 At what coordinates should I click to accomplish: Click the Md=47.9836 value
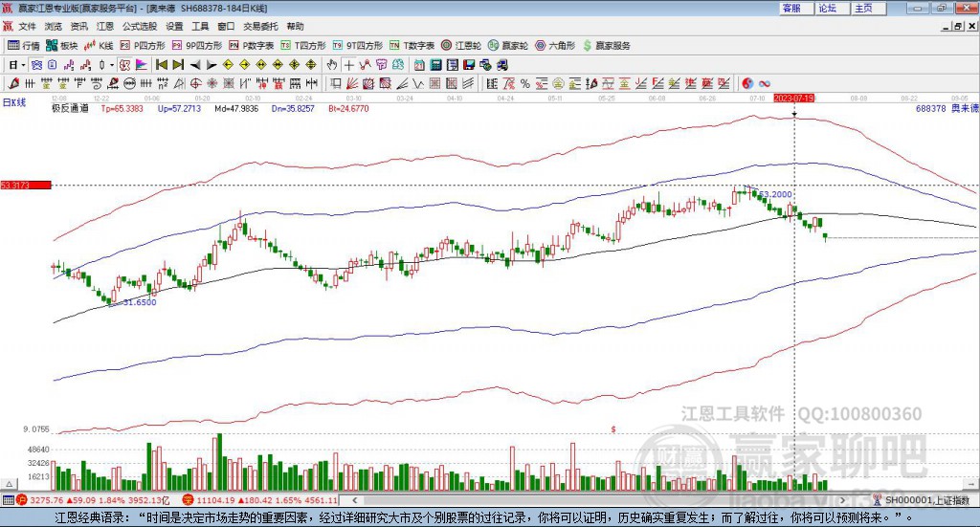(236, 108)
